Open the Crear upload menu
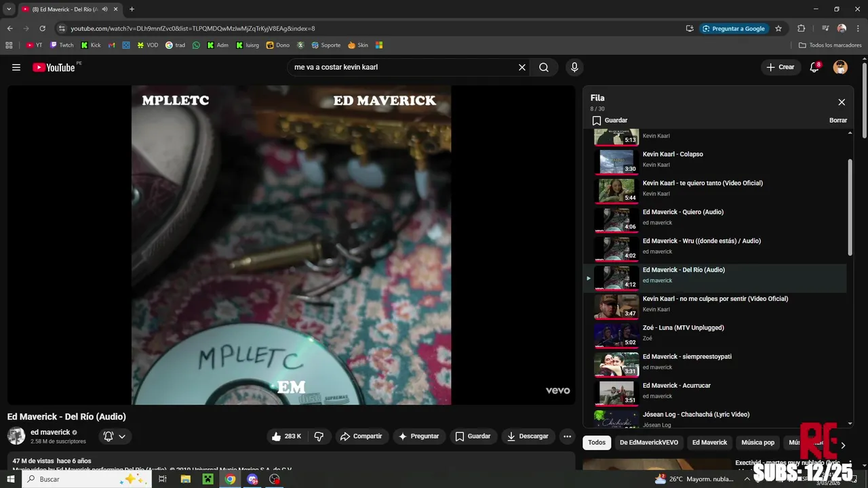The width and height of the screenshot is (868, 488). [x=781, y=67]
